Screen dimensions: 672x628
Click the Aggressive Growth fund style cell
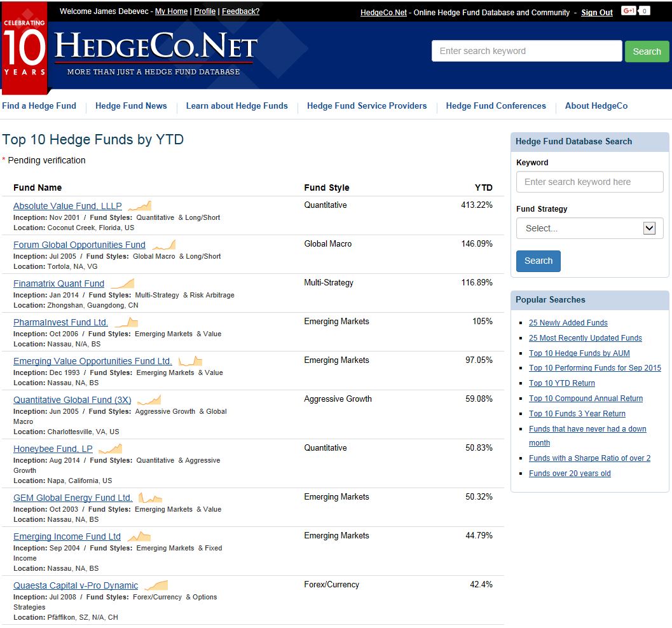click(338, 399)
